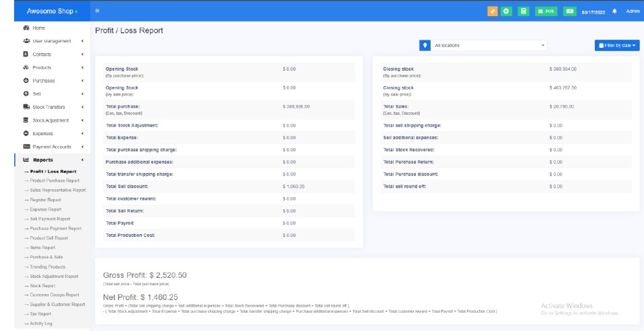Open the All locations dropdown
This screenshot has width=644, height=331.
[489, 45]
